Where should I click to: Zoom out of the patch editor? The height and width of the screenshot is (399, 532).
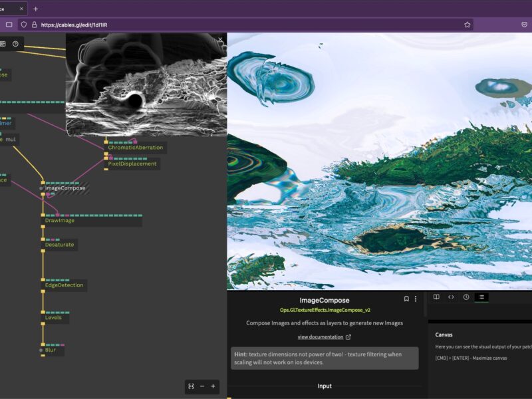tap(202, 386)
